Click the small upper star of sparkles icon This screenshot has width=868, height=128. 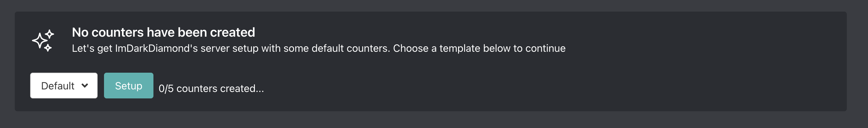click(x=50, y=34)
